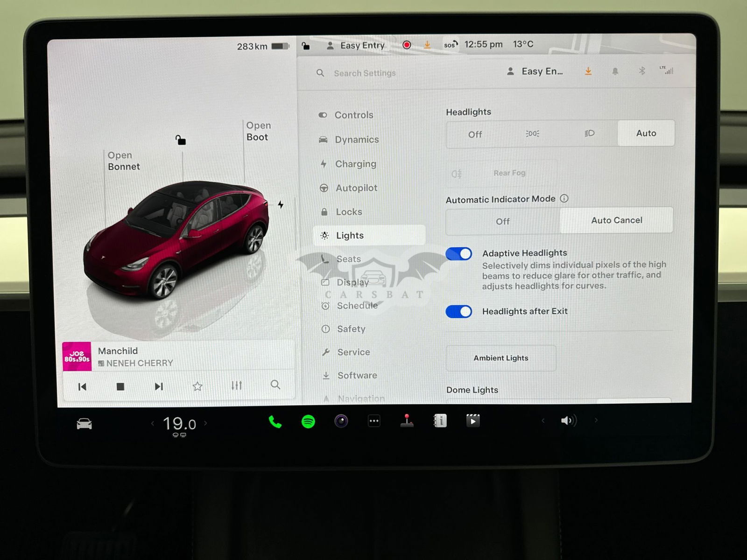Tap the green phone icon

click(x=275, y=422)
